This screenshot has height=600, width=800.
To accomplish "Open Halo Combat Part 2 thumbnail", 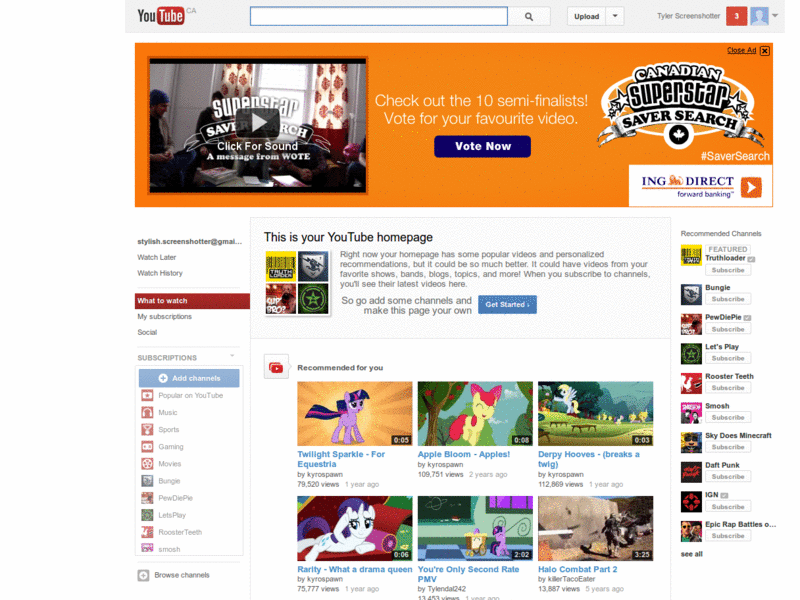I will click(x=595, y=529).
